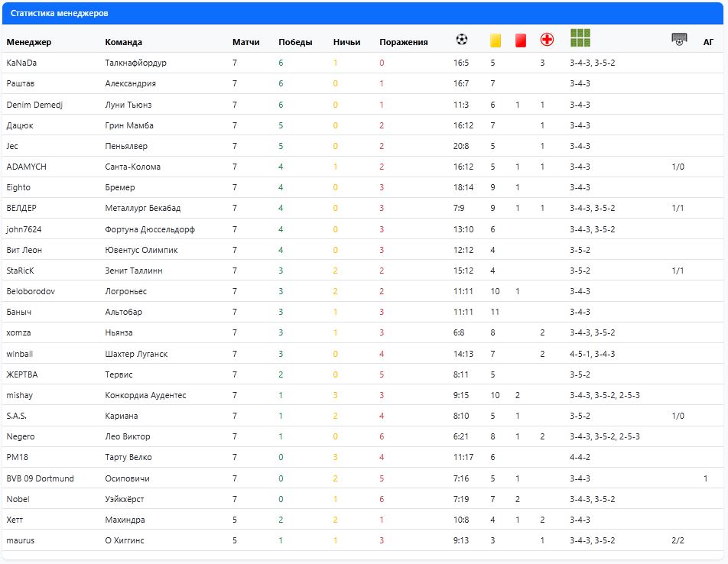Viewport: 728px width, 564px height.
Task: Click the Статистика менеджеров panel title
Action: point(59,14)
